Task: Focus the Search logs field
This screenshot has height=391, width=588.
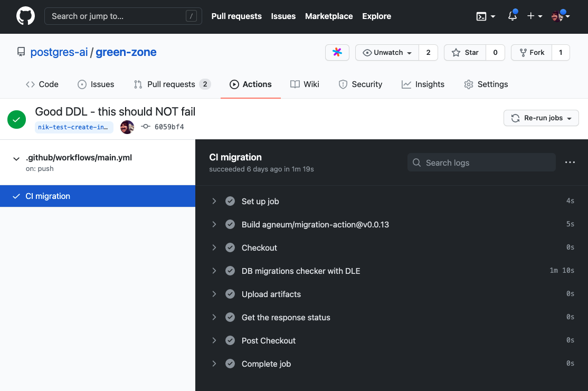Action: click(x=481, y=163)
